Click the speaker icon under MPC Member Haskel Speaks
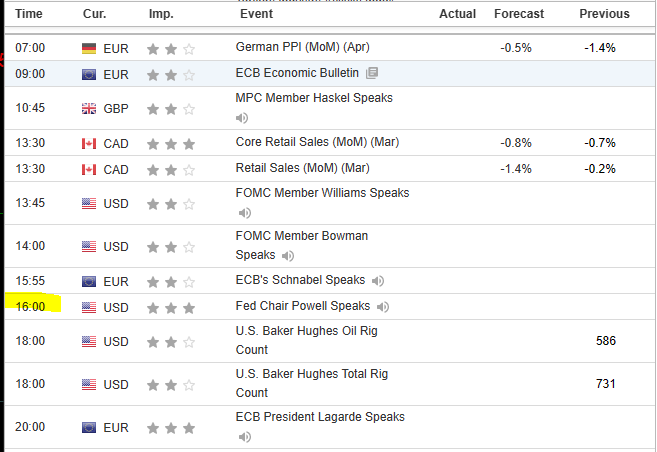This screenshot has width=657, height=452. [242, 118]
